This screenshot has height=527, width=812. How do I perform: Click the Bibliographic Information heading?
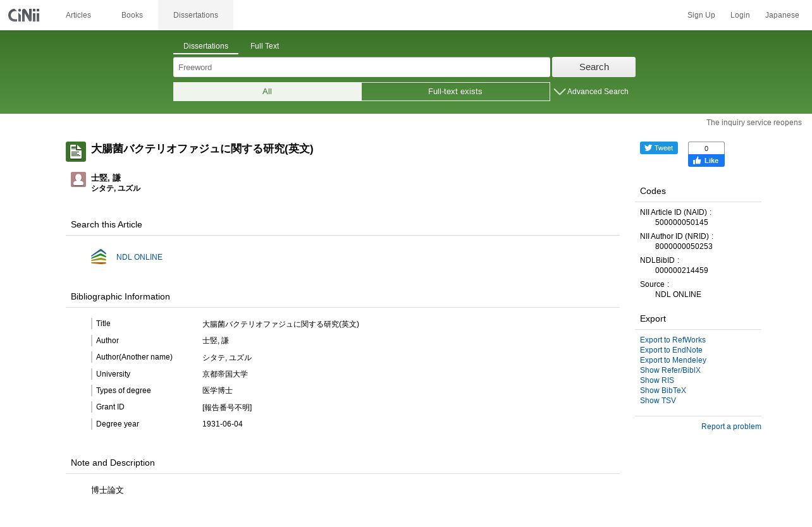point(120,296)
